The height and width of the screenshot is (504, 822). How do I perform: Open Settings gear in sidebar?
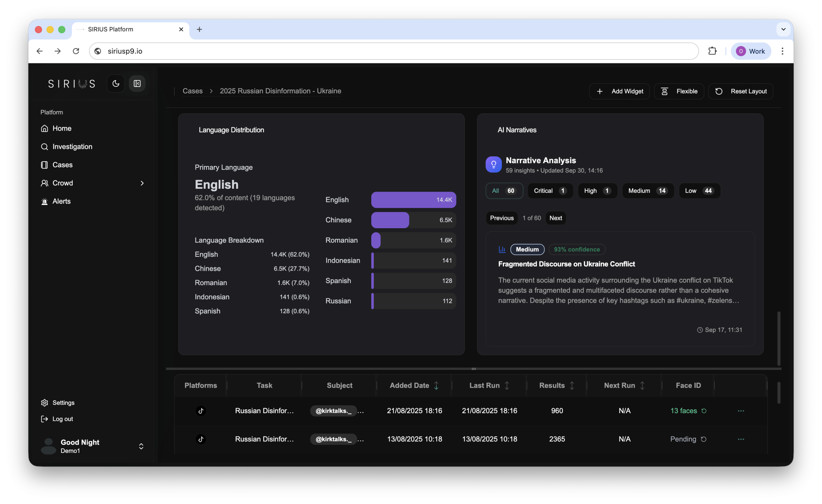tap(44, 403)
